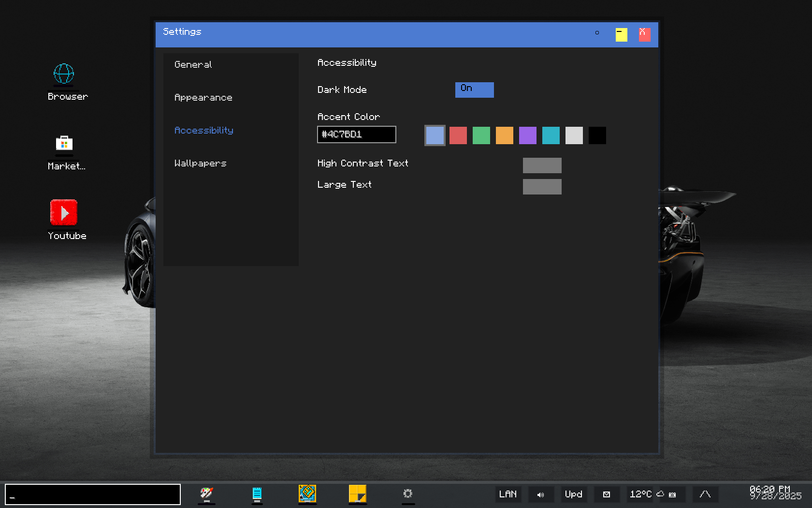The image size is (812, 508).
Task: Click the settings gear in taskbar
Action: point(408,493)
